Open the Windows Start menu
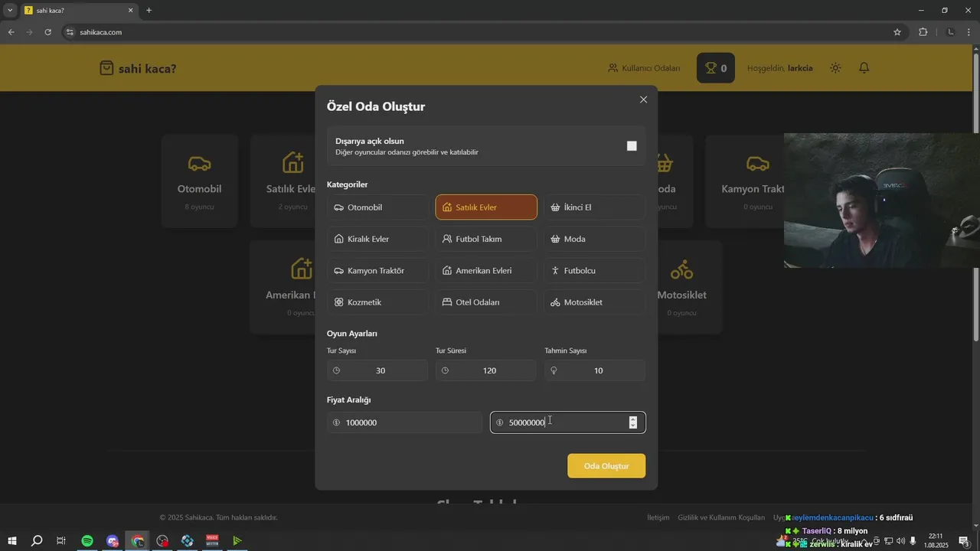Viewport: 980px width, 551px height. 11,541
